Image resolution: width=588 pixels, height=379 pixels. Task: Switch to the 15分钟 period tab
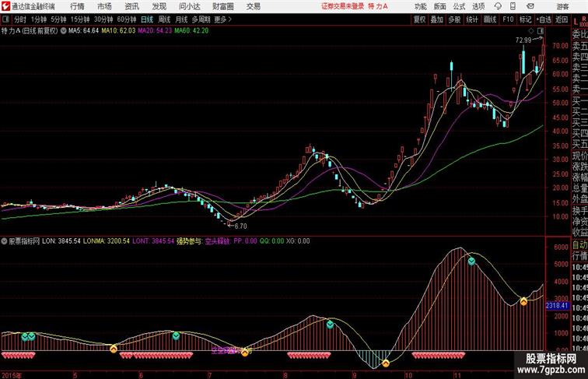point(80,19)
